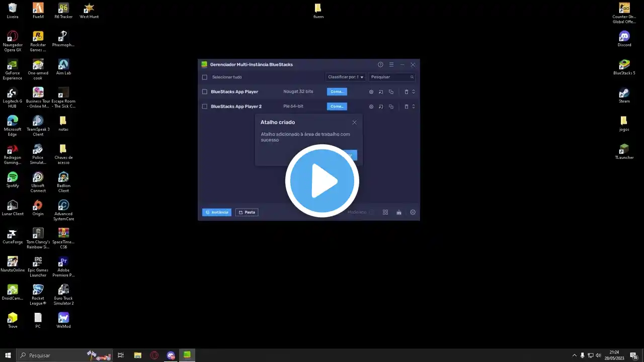
Task: Select the Steam desktop icon
Action: coord(624,95)
